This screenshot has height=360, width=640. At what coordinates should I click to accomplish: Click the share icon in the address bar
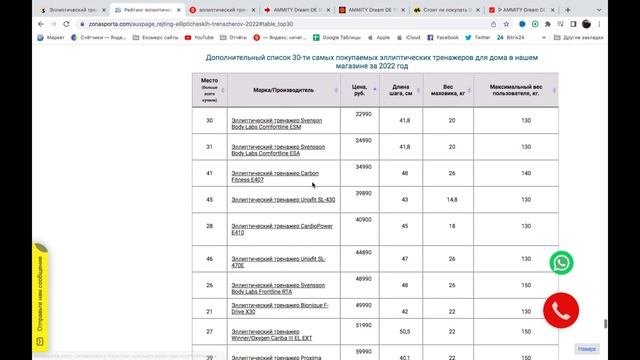(493, 24)
